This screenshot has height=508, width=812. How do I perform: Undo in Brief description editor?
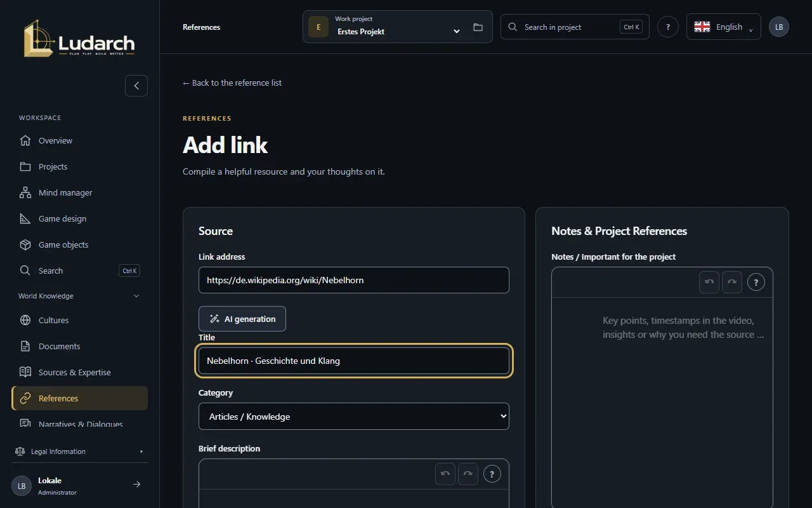pyautogui.click(x=445, y=474)
